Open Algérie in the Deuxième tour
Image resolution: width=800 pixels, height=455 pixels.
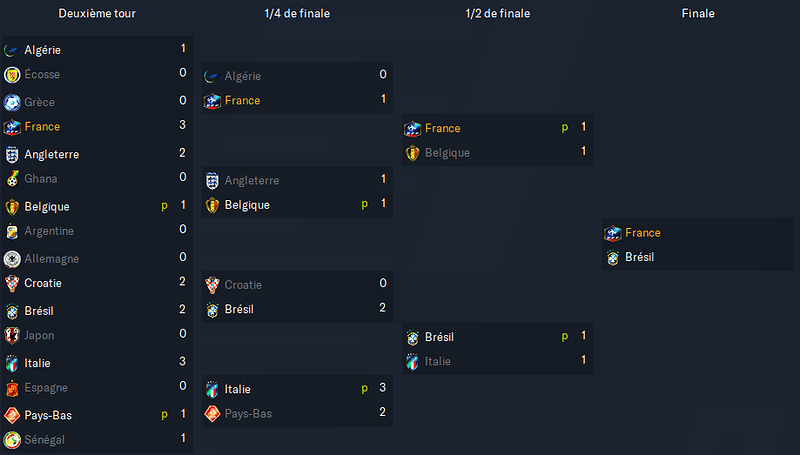click(42, 50)
